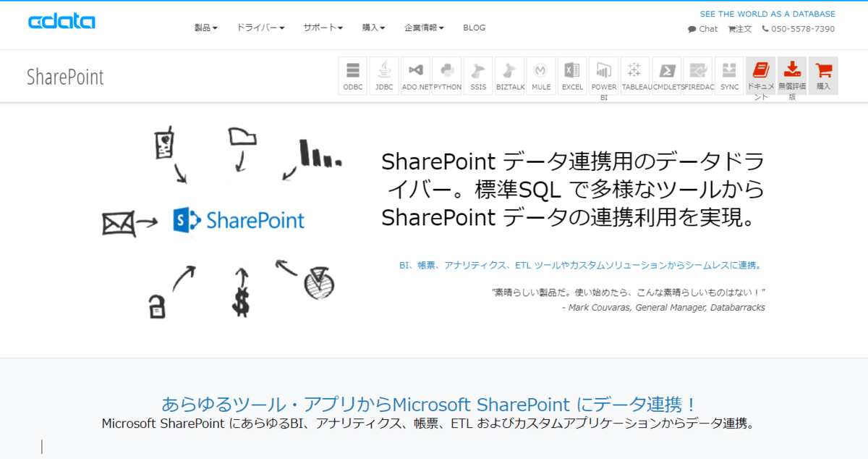Expand the 企業情報 dropdown menu
868x459 pixels.
pyautogui.click(x=425, y=28)
